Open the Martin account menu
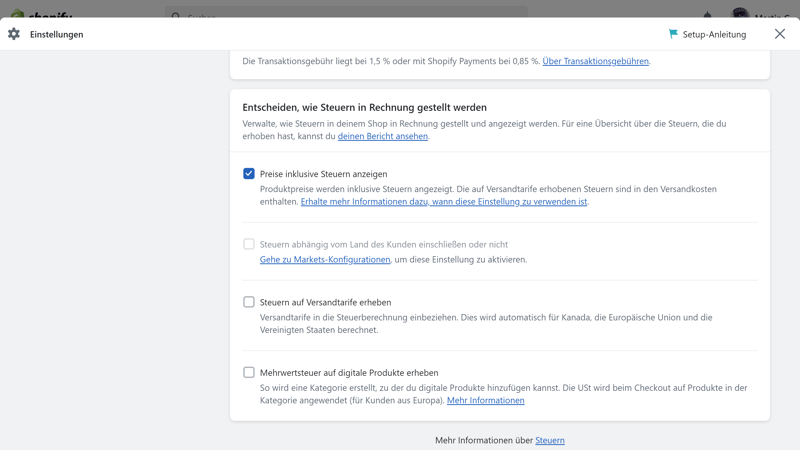The width and height of the screenshot is (800, 450). (772, 14)
